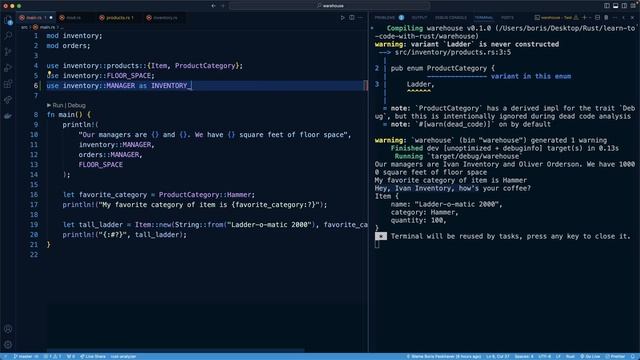Viewport: 640px width, 360px height.
Task: Switch to the OUTPUT panel tab
Action: click(x=419, y=18)
